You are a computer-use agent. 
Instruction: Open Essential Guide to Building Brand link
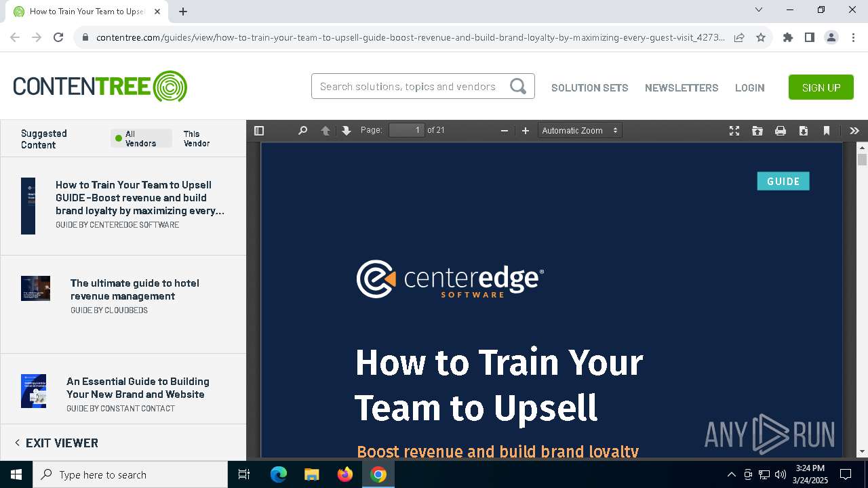pyautogui.click(x=138, y=388)
